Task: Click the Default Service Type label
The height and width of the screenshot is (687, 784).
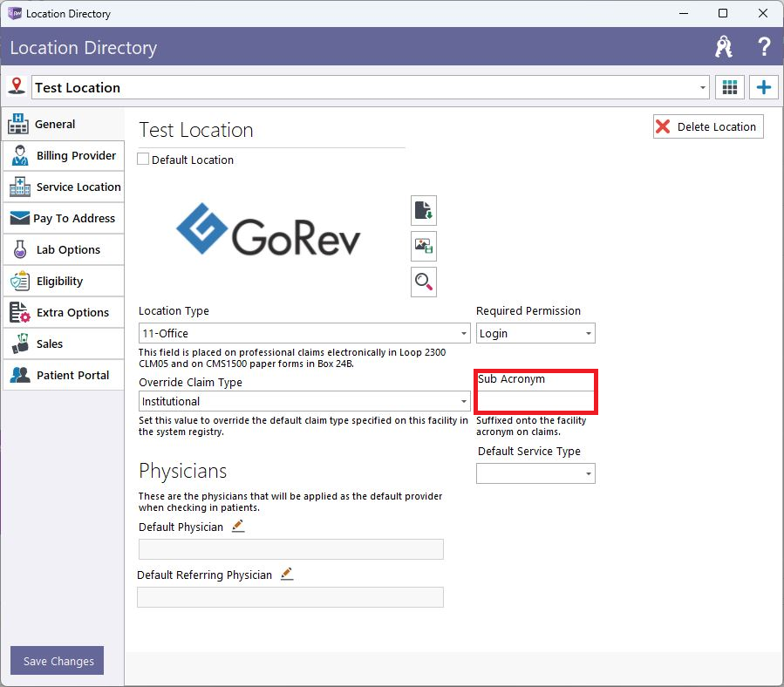Action: click(529, 451)
